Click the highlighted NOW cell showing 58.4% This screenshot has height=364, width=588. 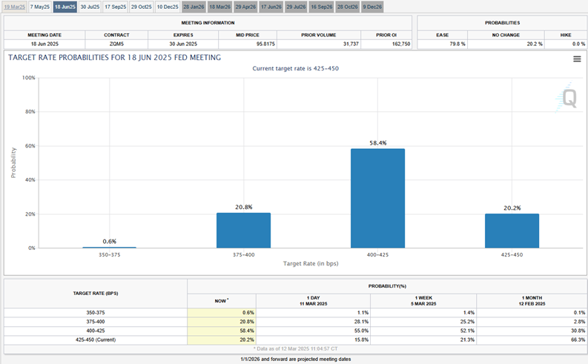tap(222, 331)
